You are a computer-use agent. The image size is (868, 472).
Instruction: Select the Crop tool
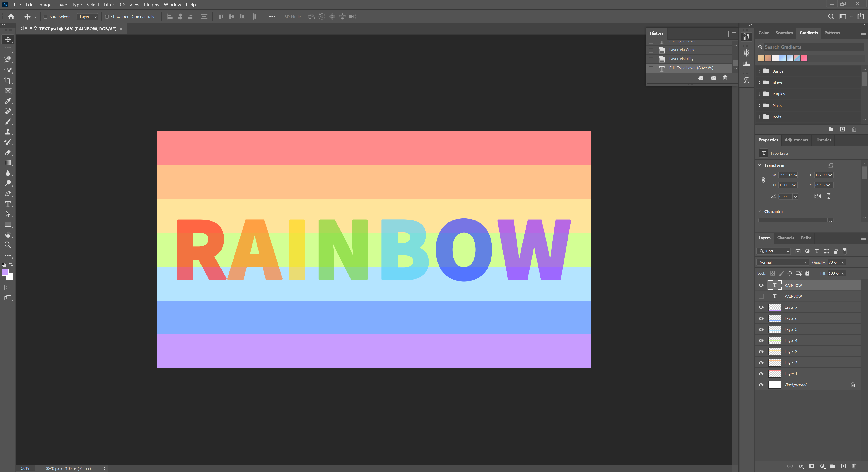8,80
